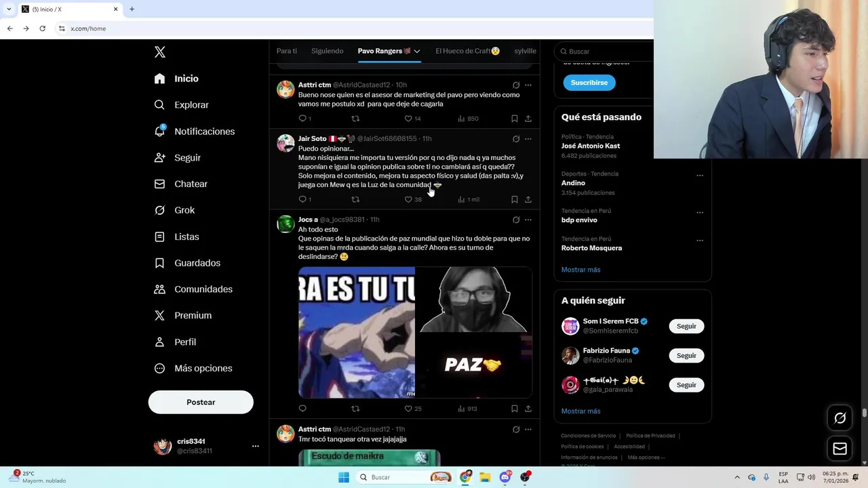Bookmark Jair Soto post
Screen dimensions: 868x488
(x=515, y=199)
